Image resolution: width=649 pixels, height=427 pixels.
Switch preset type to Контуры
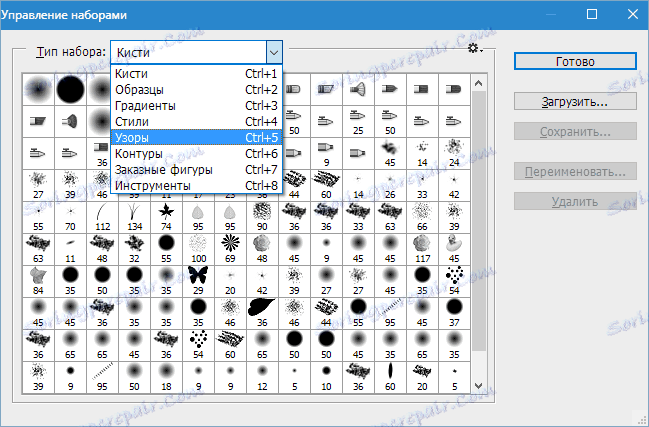pyautogui.click(x=196, y=154)
